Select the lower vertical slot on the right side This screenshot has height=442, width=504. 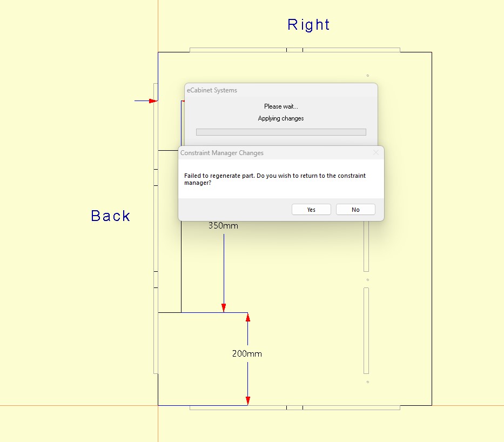click(366, 330)
